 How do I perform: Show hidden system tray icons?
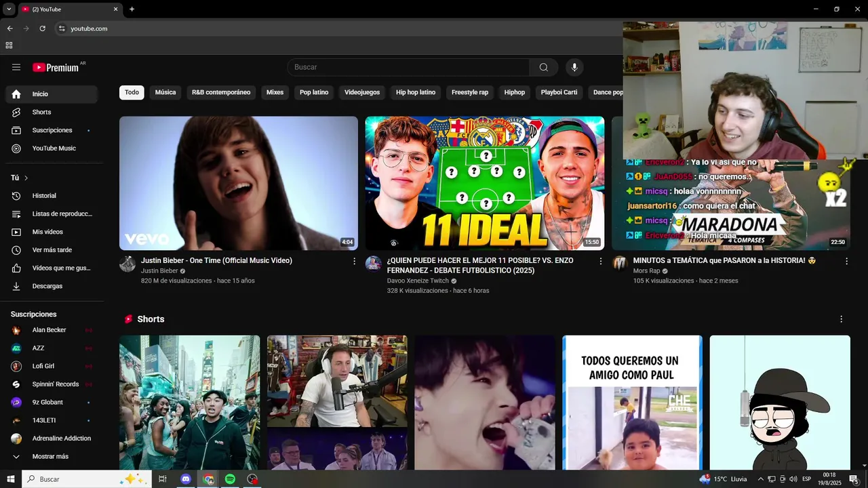[x=760, y=479]
